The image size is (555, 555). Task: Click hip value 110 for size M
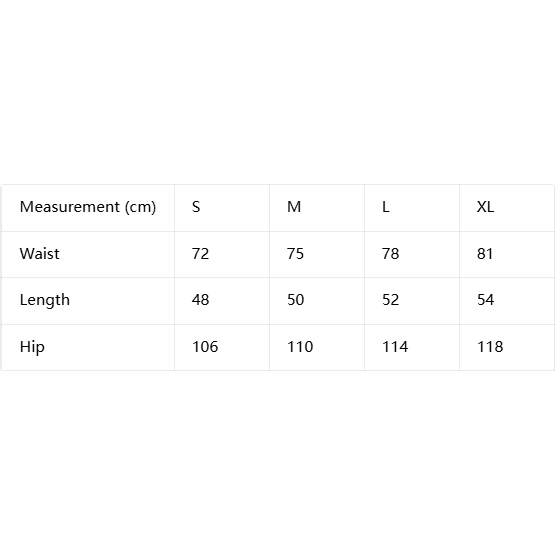pyautogui.click(x=317, y=347)
